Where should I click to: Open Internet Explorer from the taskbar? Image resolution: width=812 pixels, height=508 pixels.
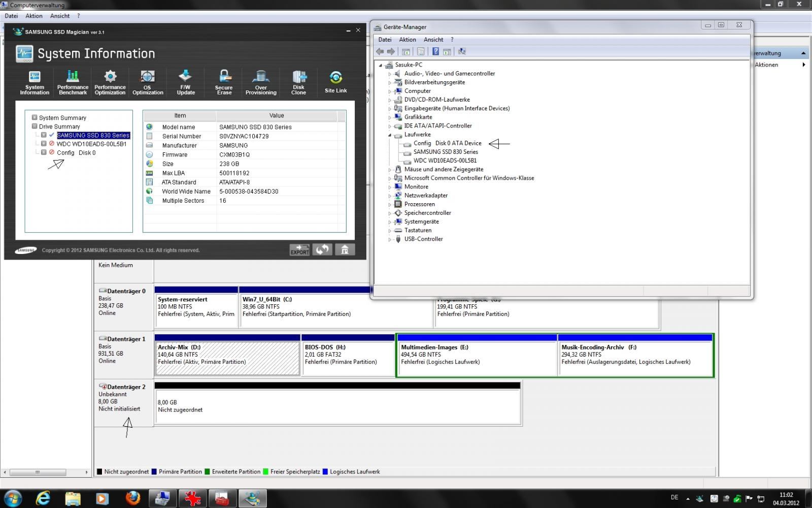click(x=43, y=498)
